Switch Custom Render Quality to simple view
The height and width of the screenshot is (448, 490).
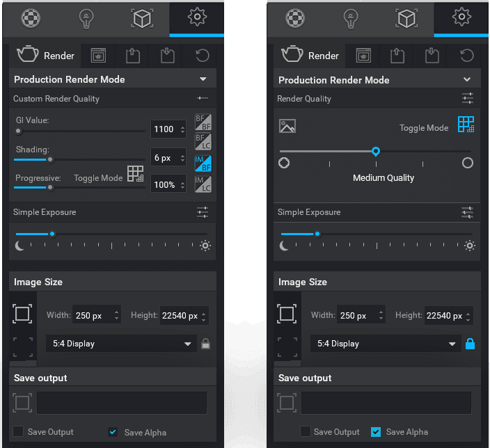point(203,98)
